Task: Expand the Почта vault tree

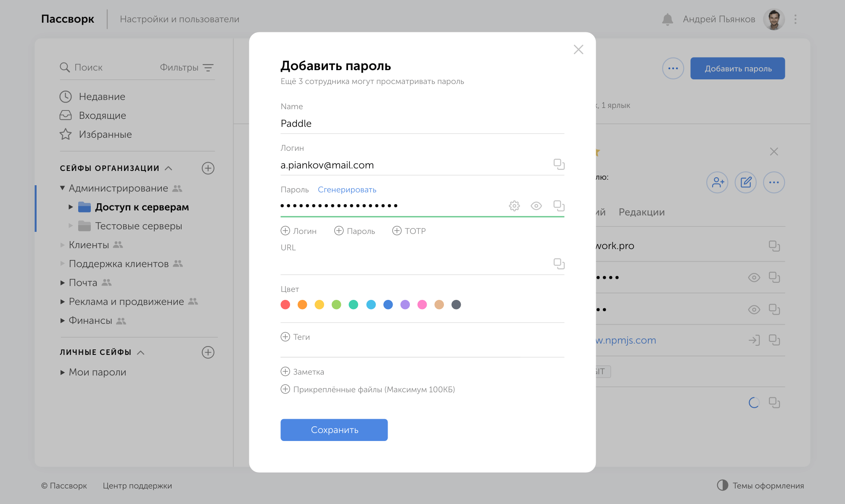Action: point(63,283)
